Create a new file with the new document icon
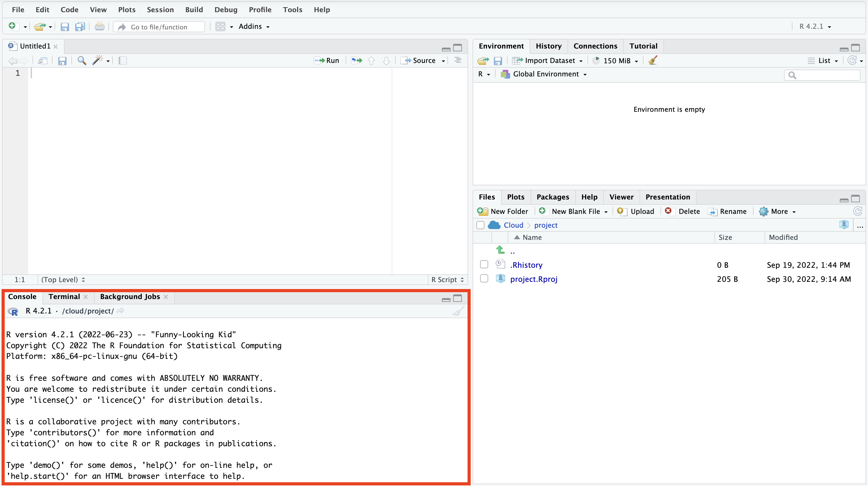The width and height of the screenshot is (868, 486). (12, 26)
